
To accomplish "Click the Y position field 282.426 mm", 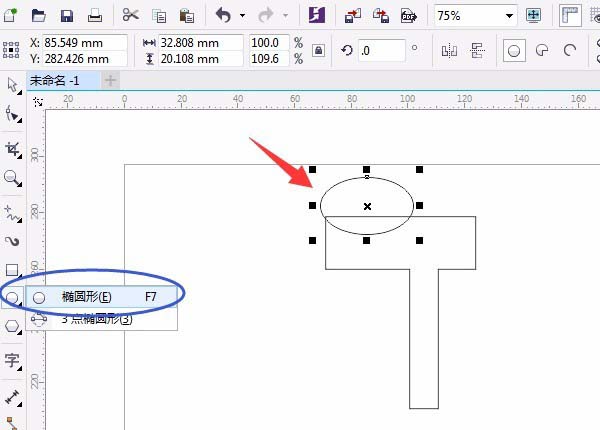I will click(x=85, y=59).
